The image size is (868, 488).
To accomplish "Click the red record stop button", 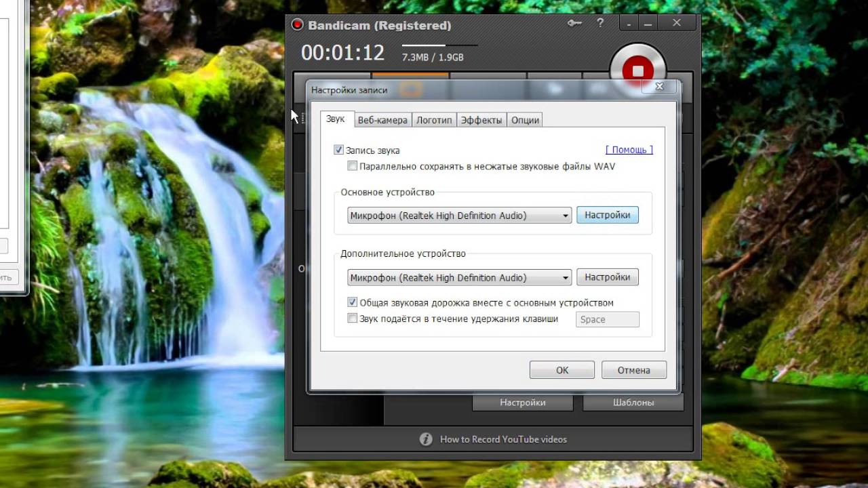I will tap(637, 69).
